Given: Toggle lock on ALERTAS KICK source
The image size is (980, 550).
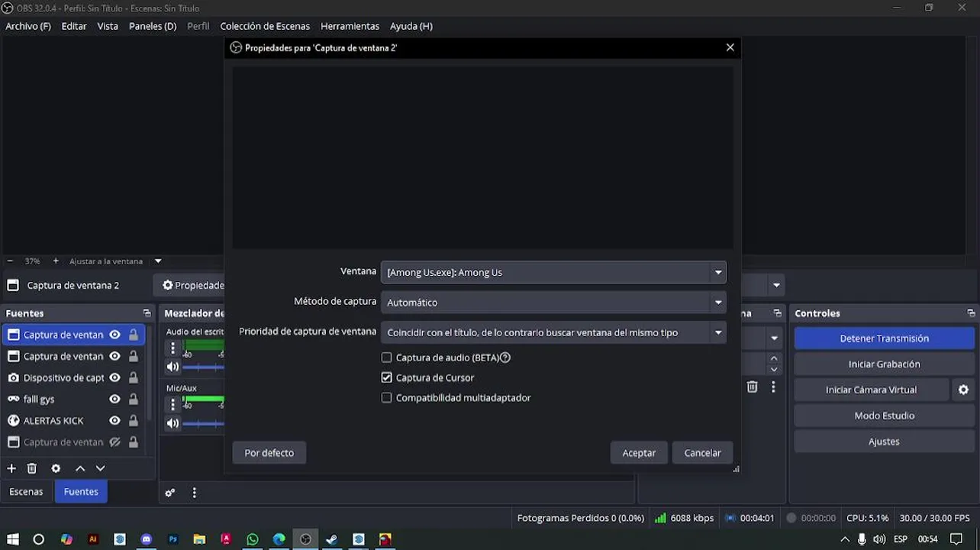Looking at the screenshot, I should point(134,420).
